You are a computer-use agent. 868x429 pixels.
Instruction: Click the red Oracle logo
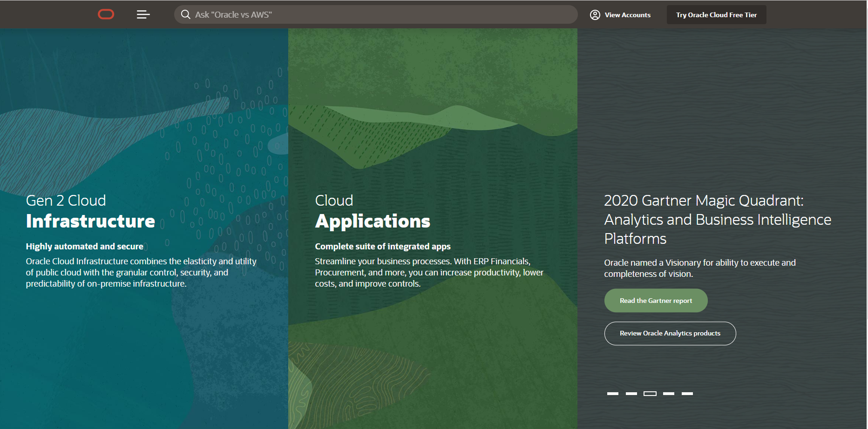[x=106, y=14]
